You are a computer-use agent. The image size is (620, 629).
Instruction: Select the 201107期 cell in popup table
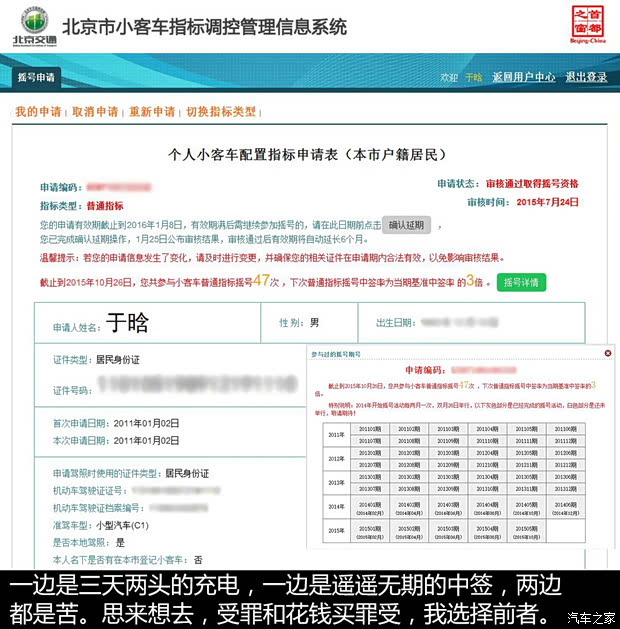click(x=369, y=441)
